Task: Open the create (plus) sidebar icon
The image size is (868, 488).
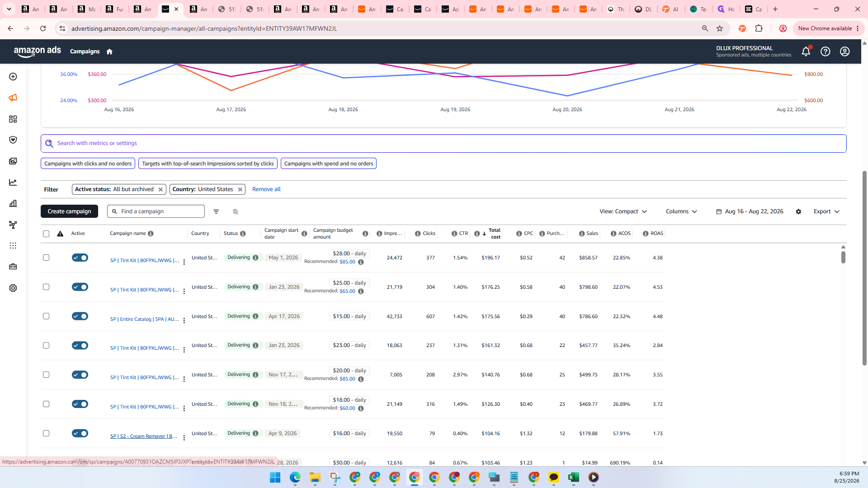Action: point(13,77)
